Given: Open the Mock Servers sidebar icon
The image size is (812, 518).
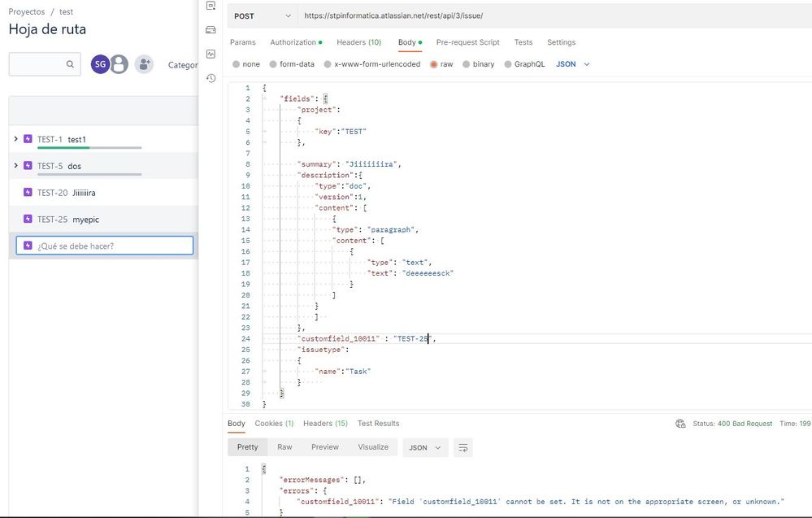Looking at the screenshot, I should pyautogui.click(x=211, y=29).
